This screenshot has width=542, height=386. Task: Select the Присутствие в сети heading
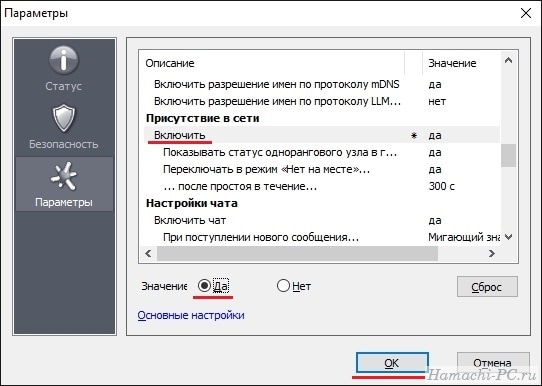coord(203,118)
